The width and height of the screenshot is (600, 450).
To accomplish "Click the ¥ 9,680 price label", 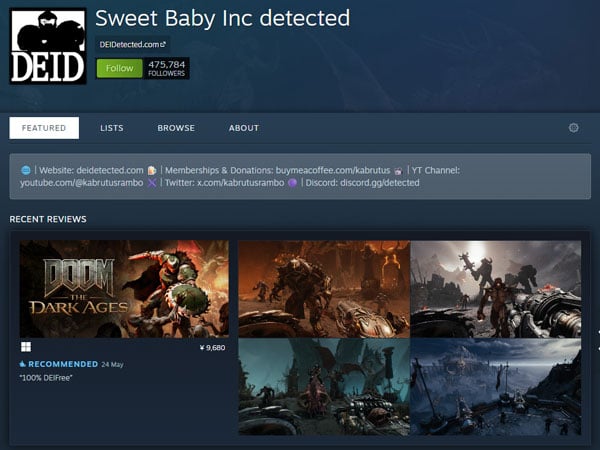I will tap(212, 347).
